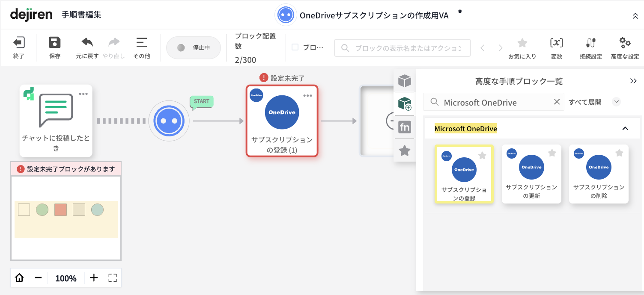Collapse the header with top-right chevron
Viewport: 644px width, 295px height.
pos(635,16)
